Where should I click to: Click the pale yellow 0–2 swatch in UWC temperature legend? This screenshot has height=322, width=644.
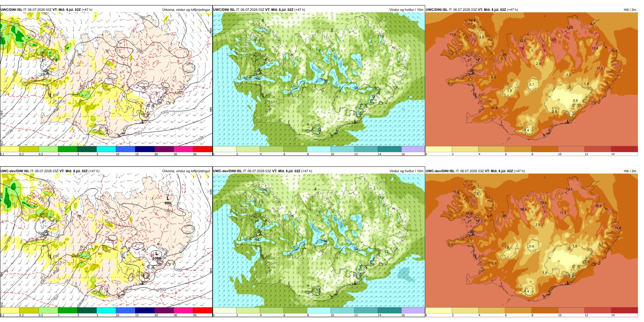[x=439, y=149]
